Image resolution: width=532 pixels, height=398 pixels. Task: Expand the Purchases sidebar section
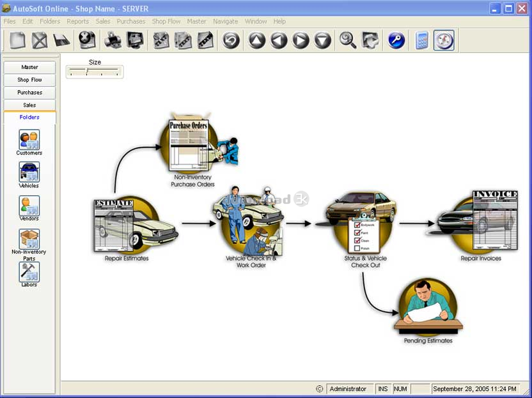(x=29, y=92)
